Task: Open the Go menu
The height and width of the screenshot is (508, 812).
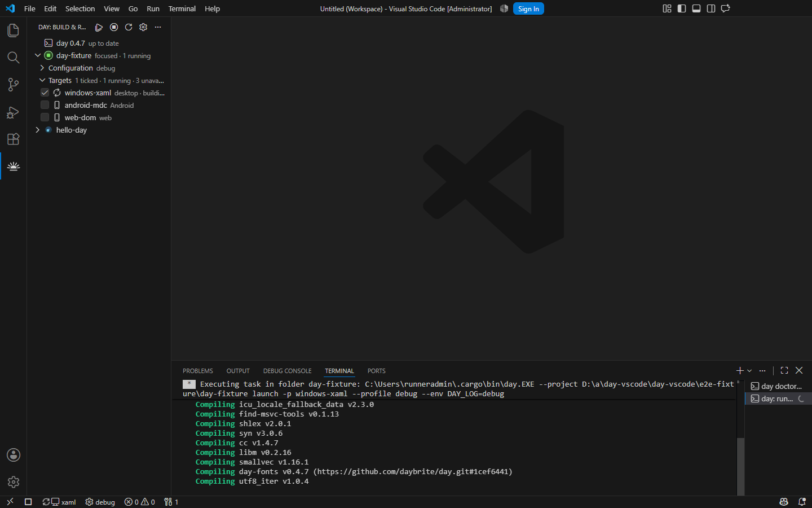Action: pyautogui.click(x=133, y=8)
